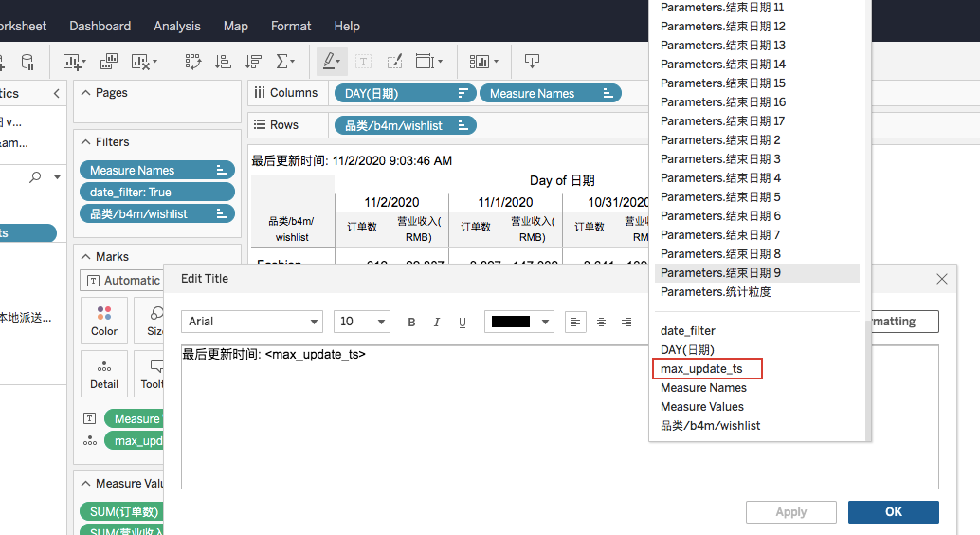Open the fit view toolbar icon

pyautogui.click(x=428, y=62)
